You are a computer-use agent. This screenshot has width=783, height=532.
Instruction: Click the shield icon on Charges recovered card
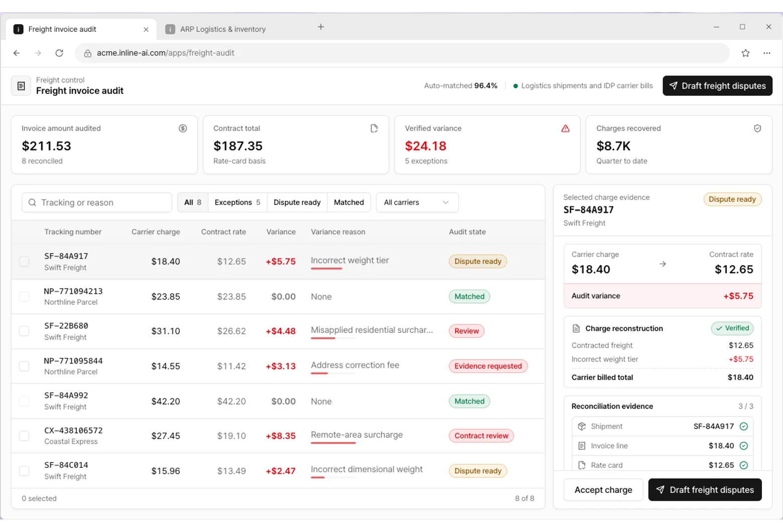point(757,128)
